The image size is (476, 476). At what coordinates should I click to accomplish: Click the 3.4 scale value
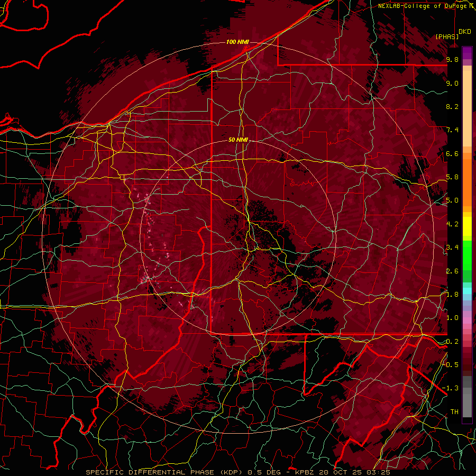pyautogui.click(x=452, y=248)
